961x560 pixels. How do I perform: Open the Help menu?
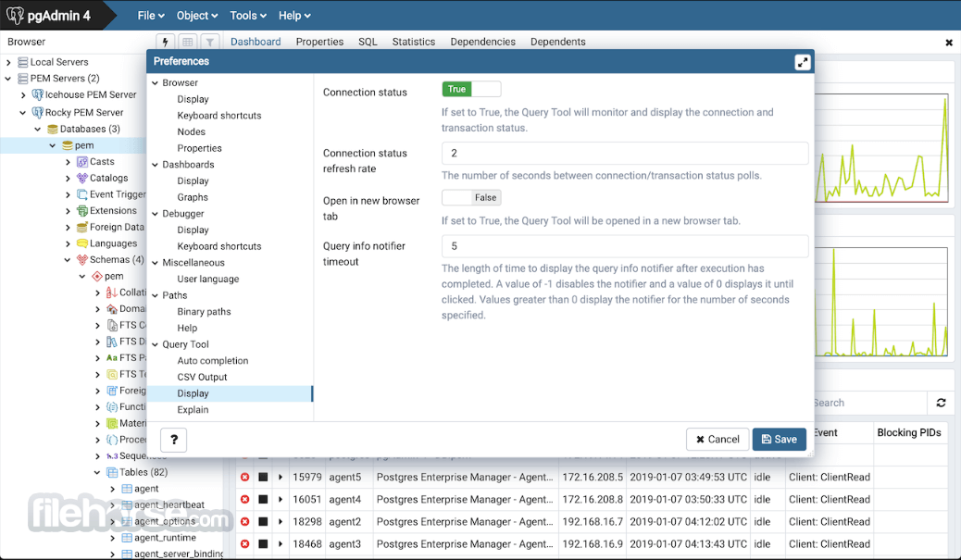[x=294, y=16]
